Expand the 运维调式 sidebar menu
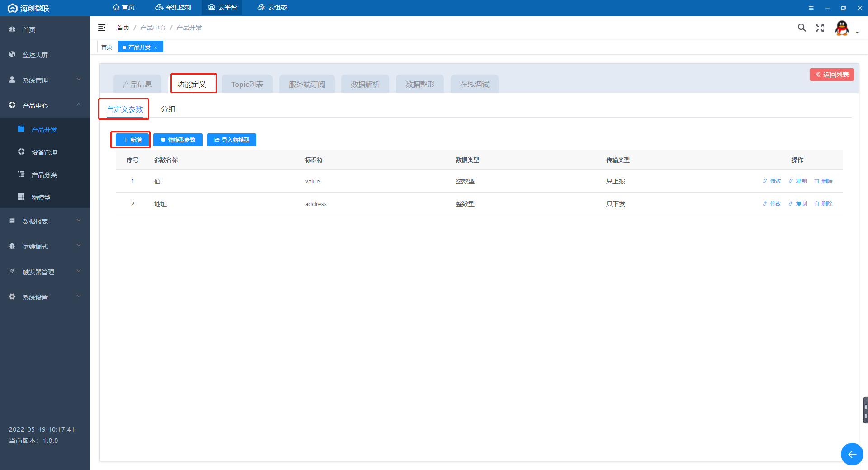This screenshot has width=868, height=470. point(45,246)
